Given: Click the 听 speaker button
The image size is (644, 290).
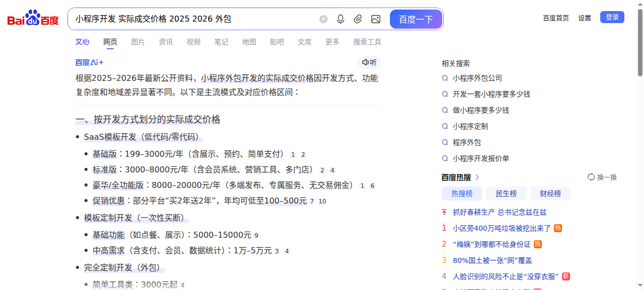Looking at the screenshot, I should 369,62.
